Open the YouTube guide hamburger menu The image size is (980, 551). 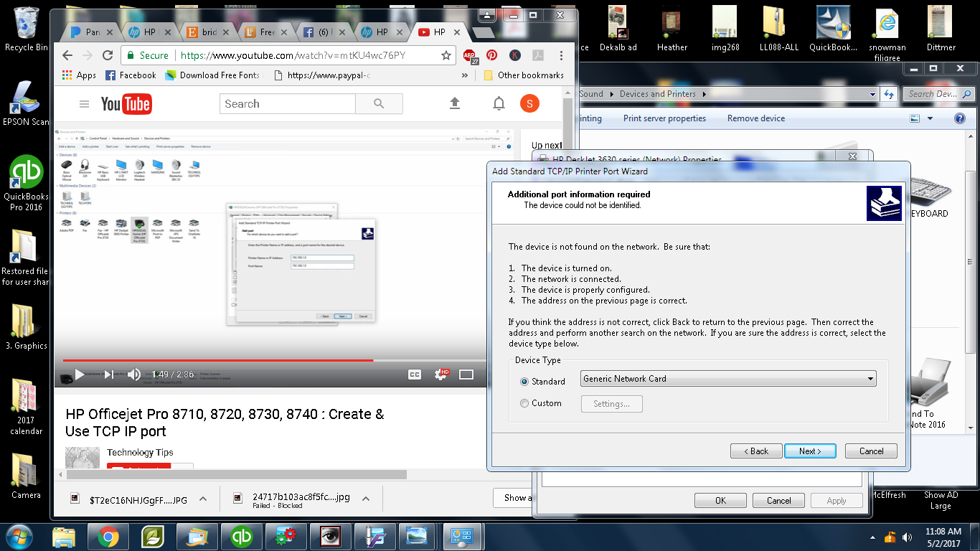click(85, 104)
